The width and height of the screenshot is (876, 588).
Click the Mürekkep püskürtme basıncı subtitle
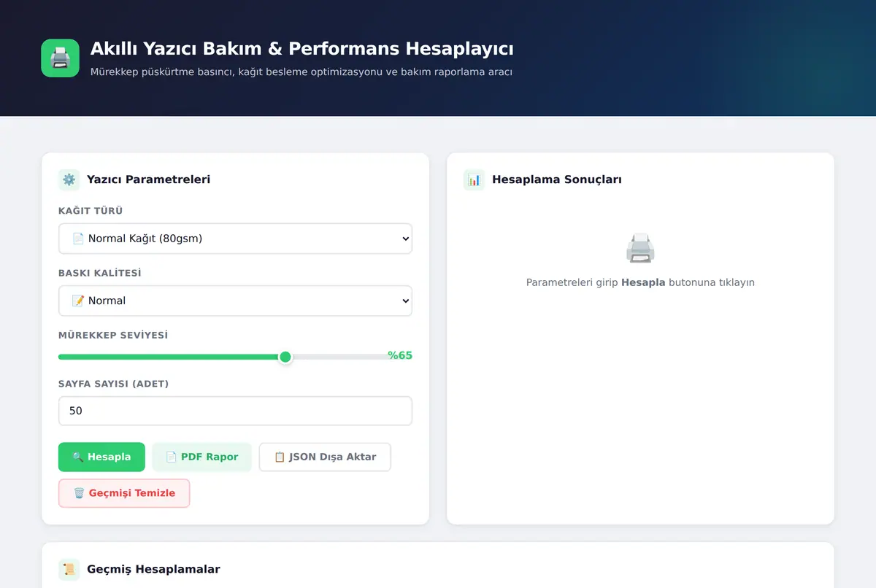(301, 72)
